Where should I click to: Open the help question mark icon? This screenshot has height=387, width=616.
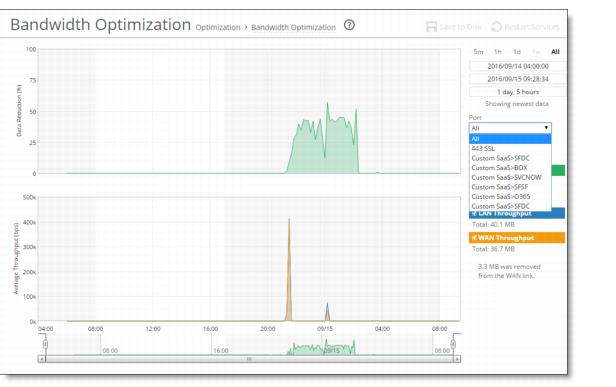point(349,25)
